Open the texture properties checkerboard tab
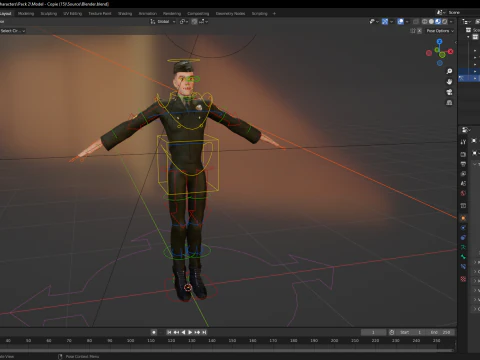Screen dimensions: 480x360 (463, 279)
